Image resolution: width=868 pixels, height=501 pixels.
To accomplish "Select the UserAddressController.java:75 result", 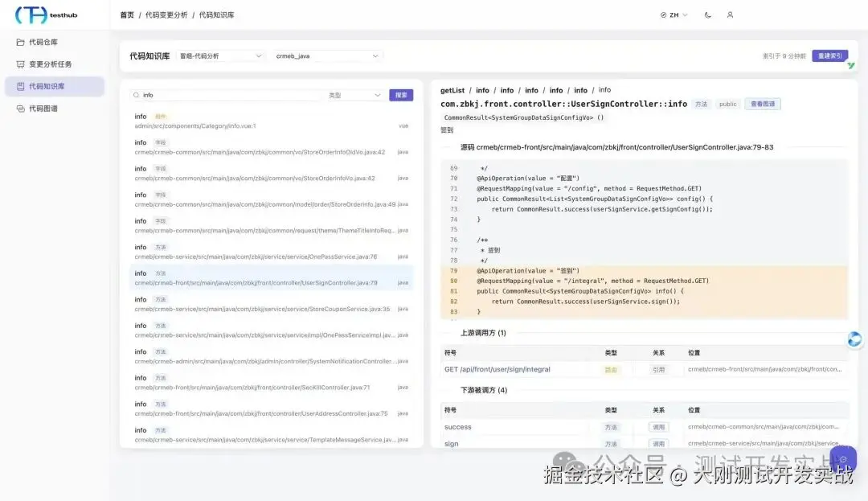I will pos(272,409).
